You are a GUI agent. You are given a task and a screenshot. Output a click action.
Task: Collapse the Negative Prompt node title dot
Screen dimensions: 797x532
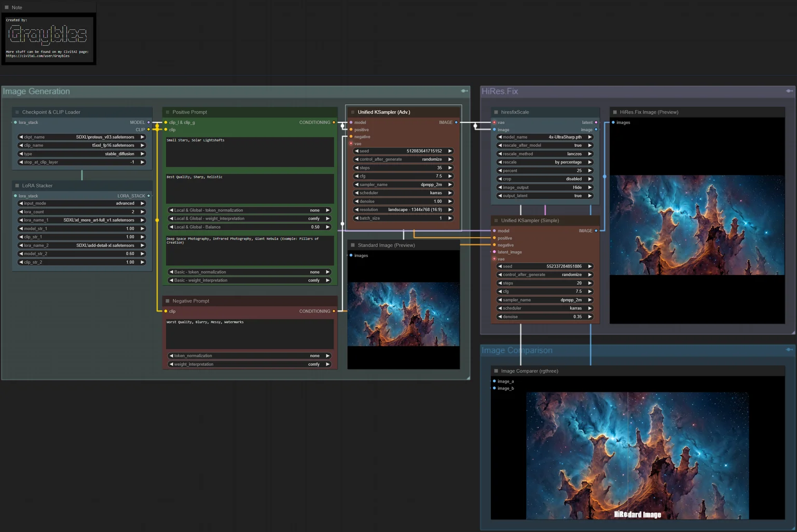point(168,301)
